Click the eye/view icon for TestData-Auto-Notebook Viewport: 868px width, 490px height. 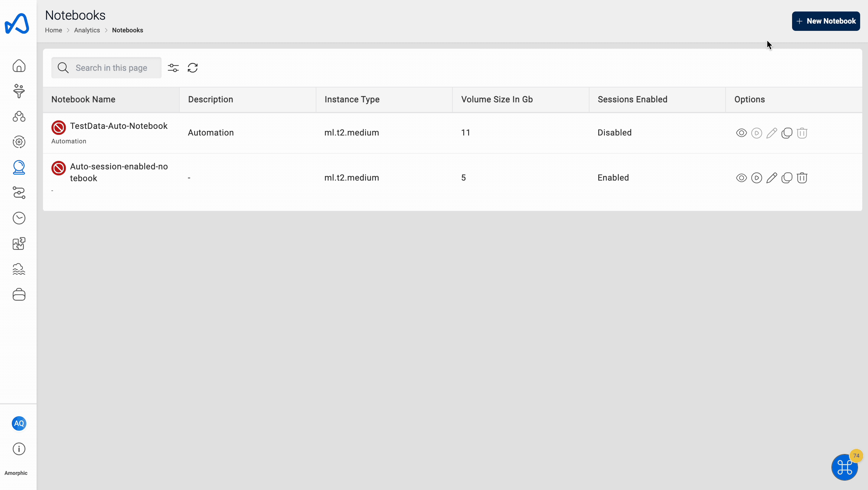pyautogui.click(x=741, y=132)
